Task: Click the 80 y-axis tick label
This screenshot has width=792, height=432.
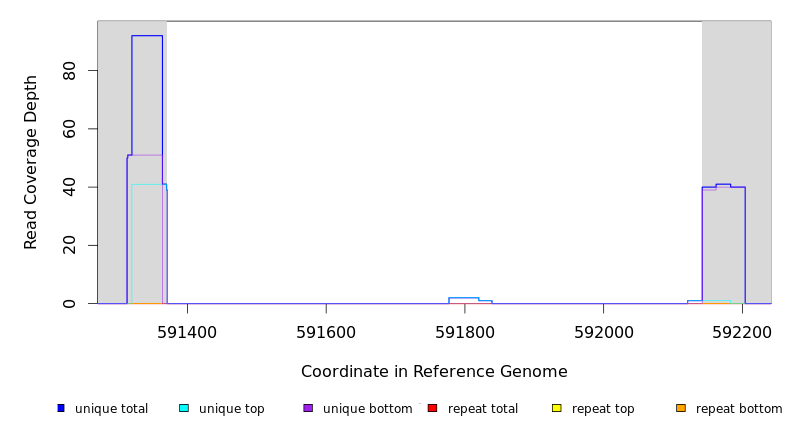Action: tap(69, 71)
